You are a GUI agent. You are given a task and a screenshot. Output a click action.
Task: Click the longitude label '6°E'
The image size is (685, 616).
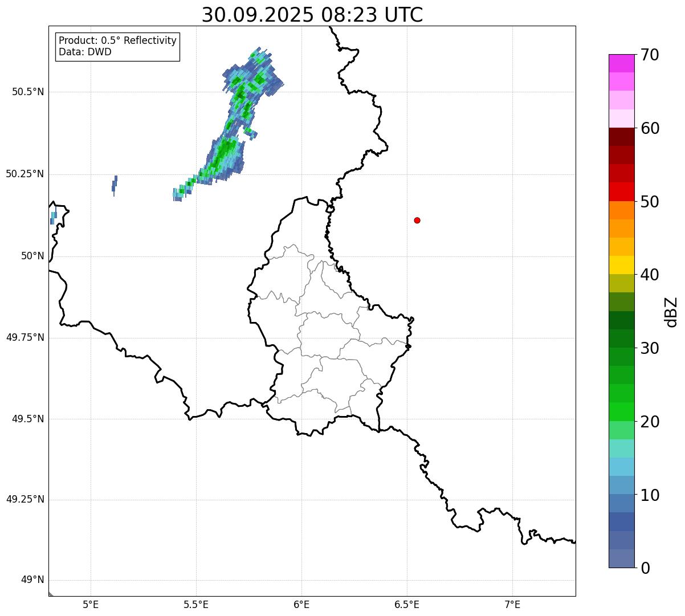[301, 604]
